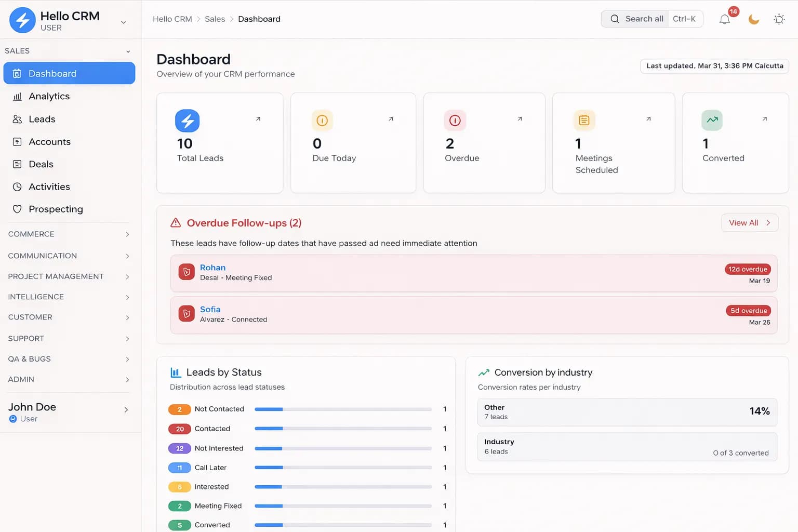Select the Analytics icon in the sidebar
This screenshot has height=532, width=798.
pyautogui.click(x=18, y=96)
